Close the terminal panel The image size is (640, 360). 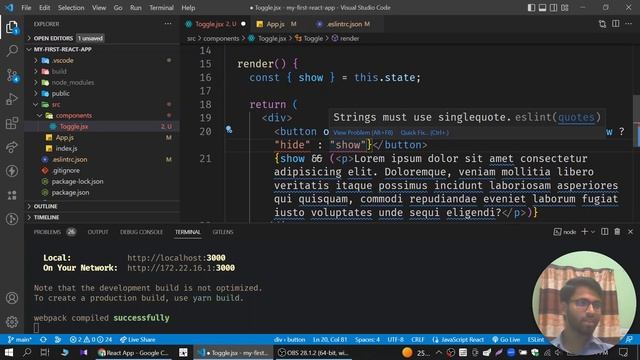point(630,231)
